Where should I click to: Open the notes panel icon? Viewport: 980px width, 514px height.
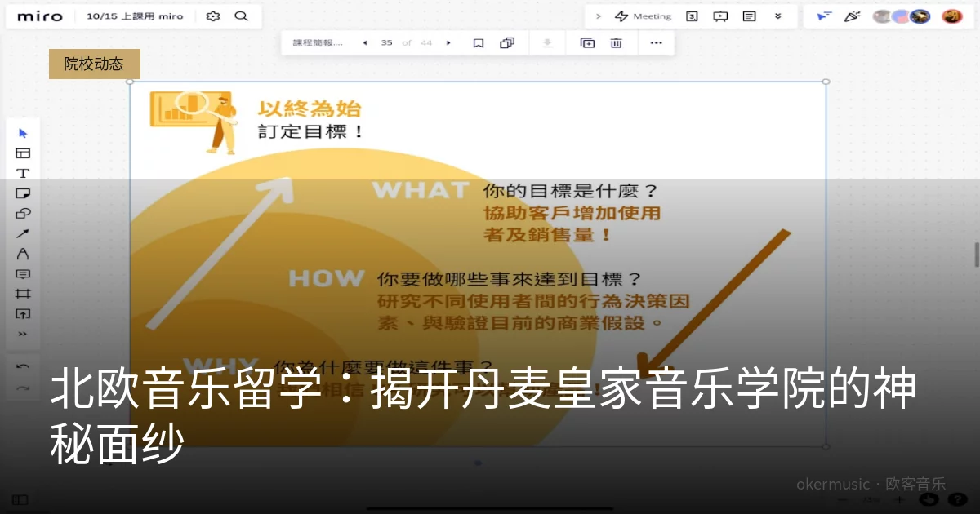coord(749,16)
